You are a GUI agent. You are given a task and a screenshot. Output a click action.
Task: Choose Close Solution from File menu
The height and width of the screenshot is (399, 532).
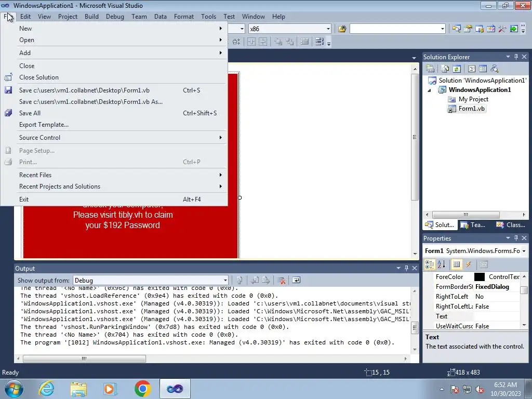114,77
